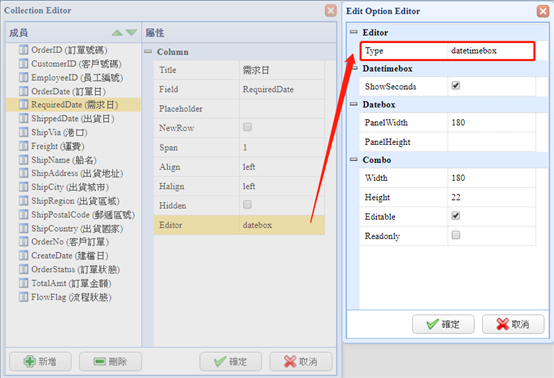
Task: Select member ShipCity (出貨城市)
Action: coord(70,187)
